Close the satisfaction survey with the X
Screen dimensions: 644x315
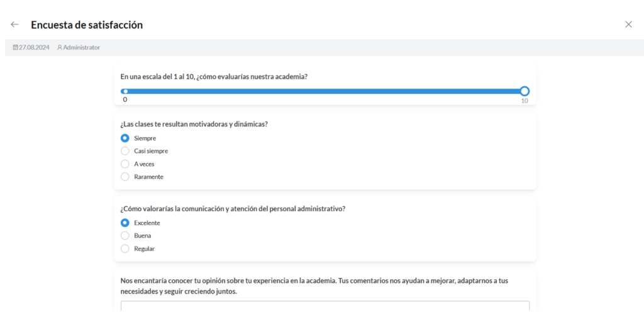pos(628,25)
